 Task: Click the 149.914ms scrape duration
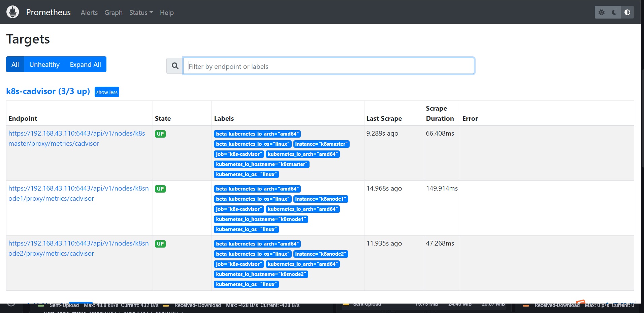tap(442, 188)
